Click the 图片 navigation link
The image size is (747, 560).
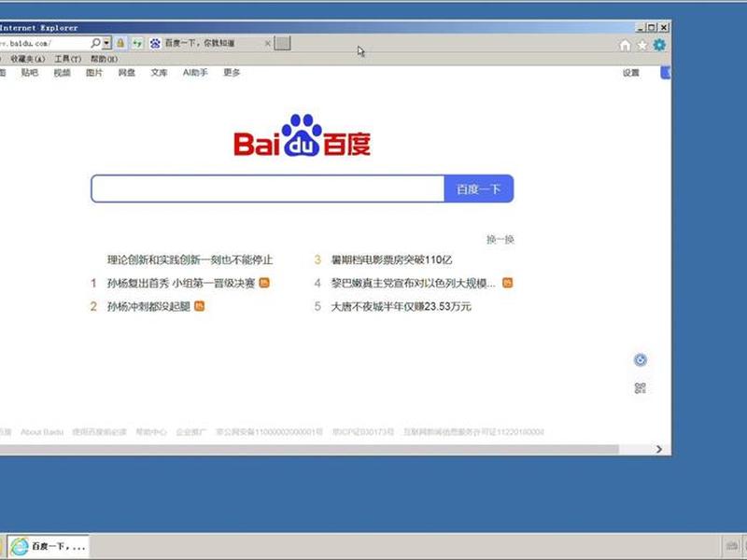click(94, 73)
